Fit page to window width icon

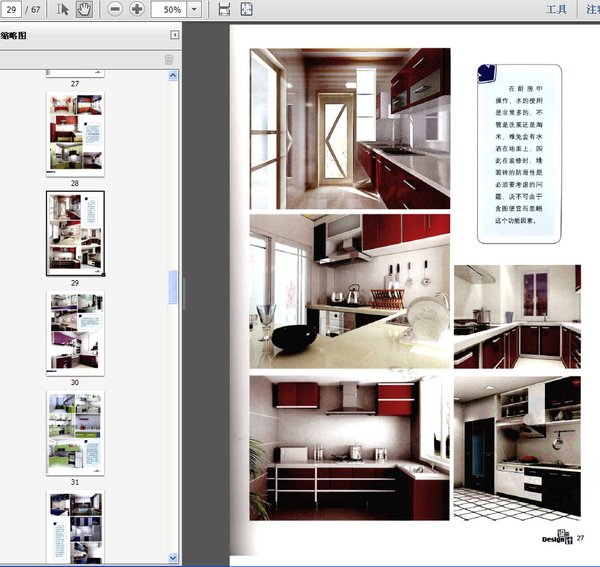(x=224, y=9)
